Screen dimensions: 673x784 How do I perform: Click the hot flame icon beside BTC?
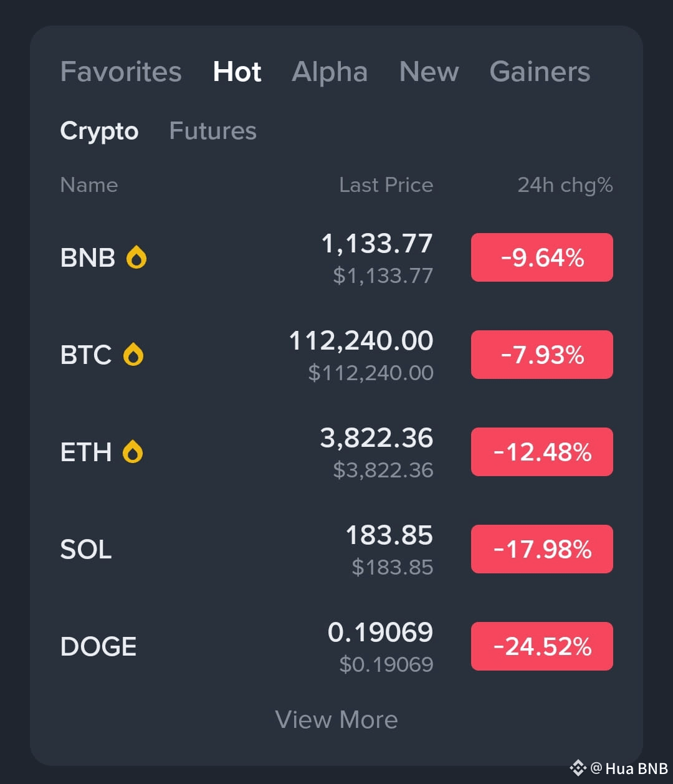coord(133,355)
